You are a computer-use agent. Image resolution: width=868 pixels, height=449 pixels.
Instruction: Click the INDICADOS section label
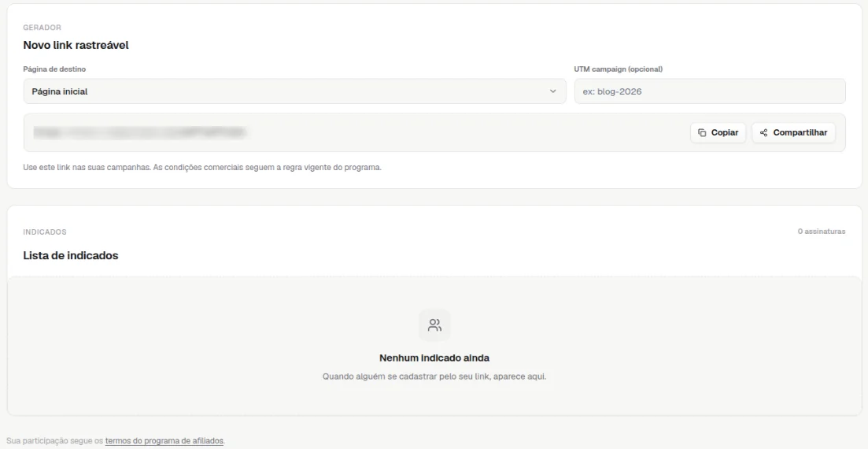click(x=45, y=232)
